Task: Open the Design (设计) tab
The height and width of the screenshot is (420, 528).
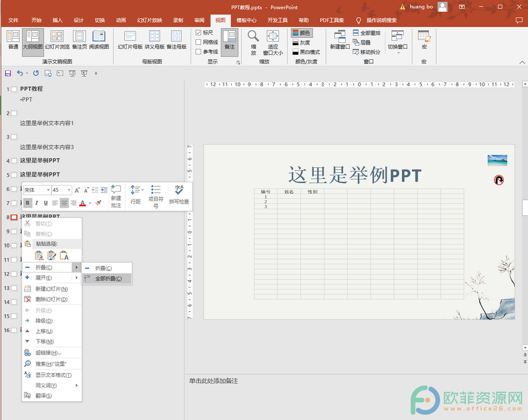Action: click(x=79, y=20)
